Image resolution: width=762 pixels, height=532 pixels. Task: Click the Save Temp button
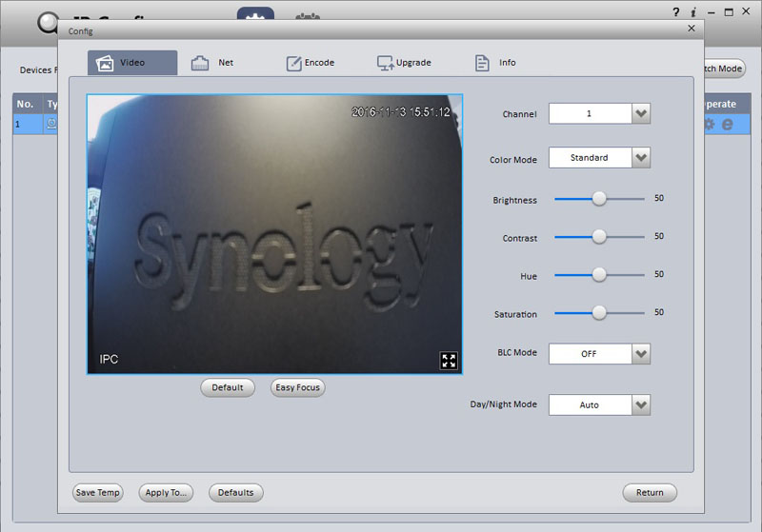pyautogui.click(x=98, y=492)
